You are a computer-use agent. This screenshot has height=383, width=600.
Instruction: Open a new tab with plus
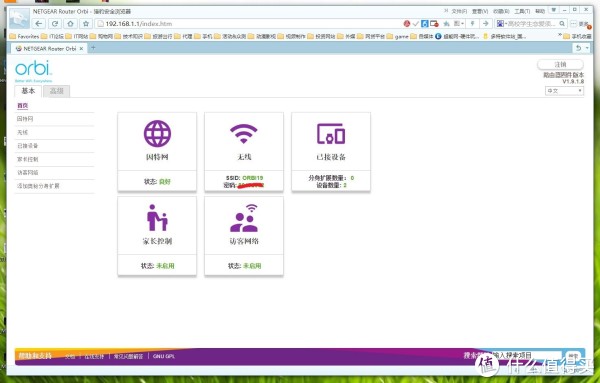[93, 48]
